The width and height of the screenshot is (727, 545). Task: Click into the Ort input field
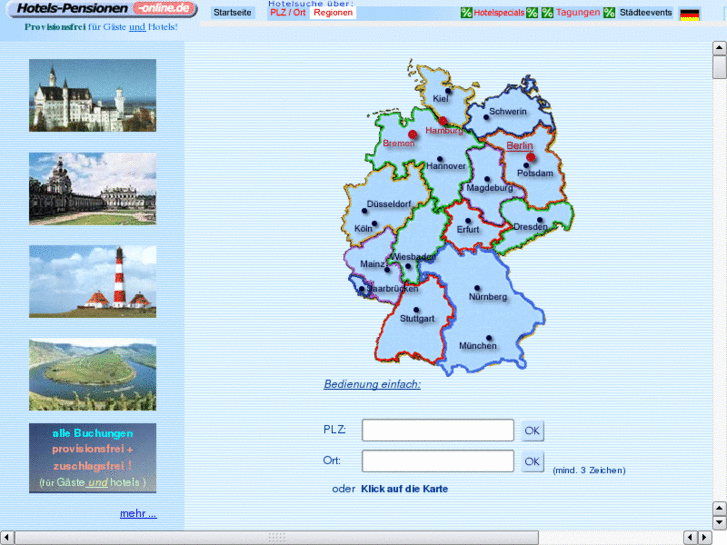click(438, 461)
